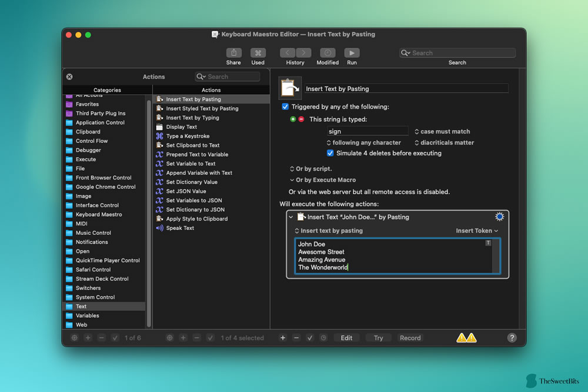Screen dimensions: 588x392
Task: Click the typed string field with sign
Action: [367, 131]
